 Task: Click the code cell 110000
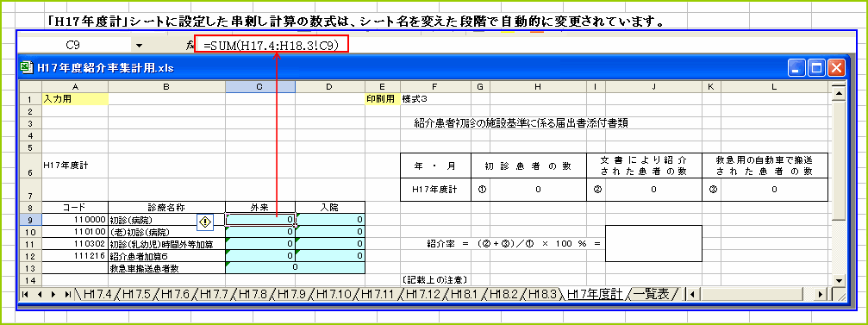(x=75, y=220)
